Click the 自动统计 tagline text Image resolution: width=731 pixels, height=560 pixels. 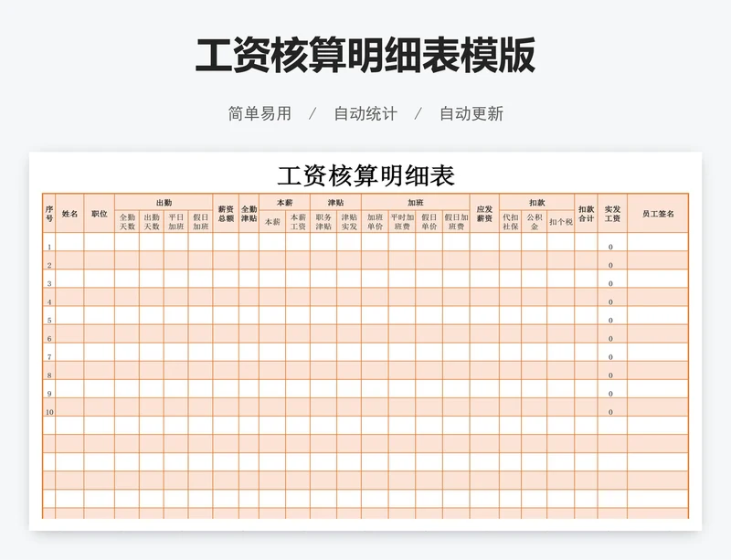[365, 114]
